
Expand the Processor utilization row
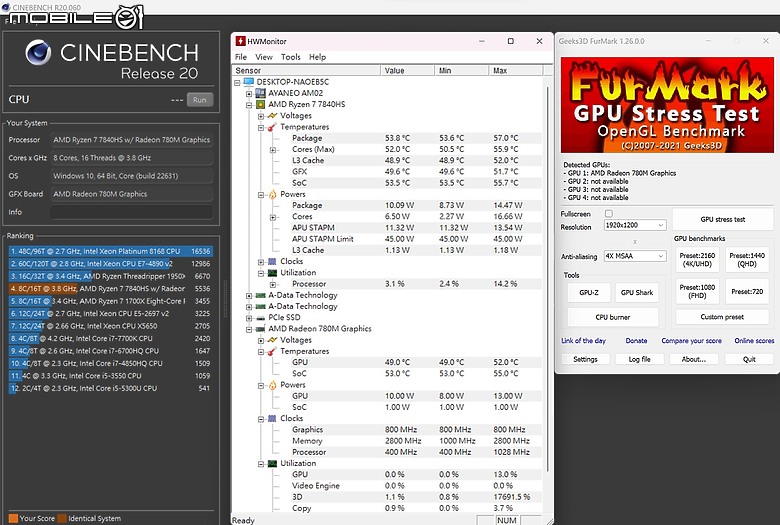tap(273, 284)
